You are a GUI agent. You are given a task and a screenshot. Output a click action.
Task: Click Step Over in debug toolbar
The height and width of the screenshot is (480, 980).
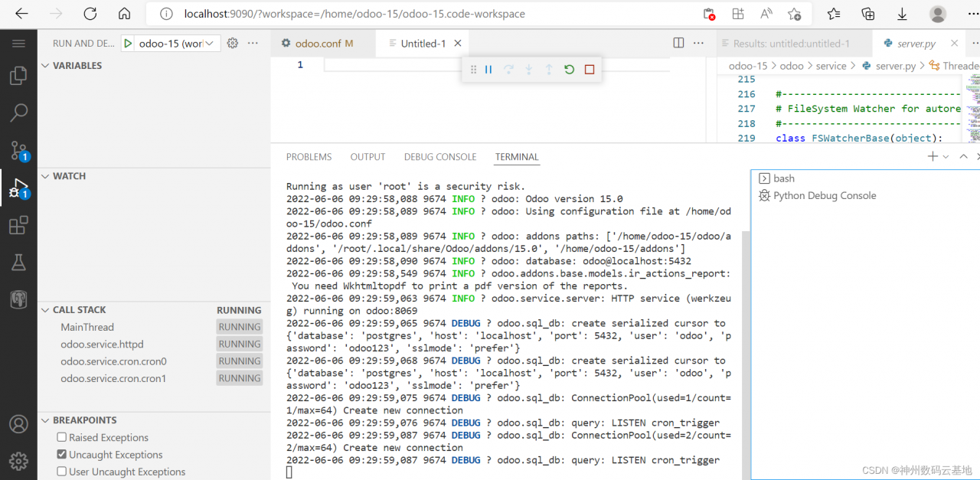(x=508, y=70)
